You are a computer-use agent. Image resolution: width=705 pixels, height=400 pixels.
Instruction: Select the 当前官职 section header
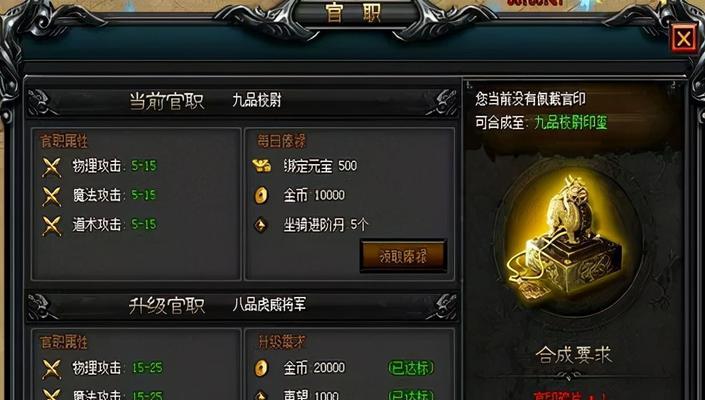(x=167, y=101)
